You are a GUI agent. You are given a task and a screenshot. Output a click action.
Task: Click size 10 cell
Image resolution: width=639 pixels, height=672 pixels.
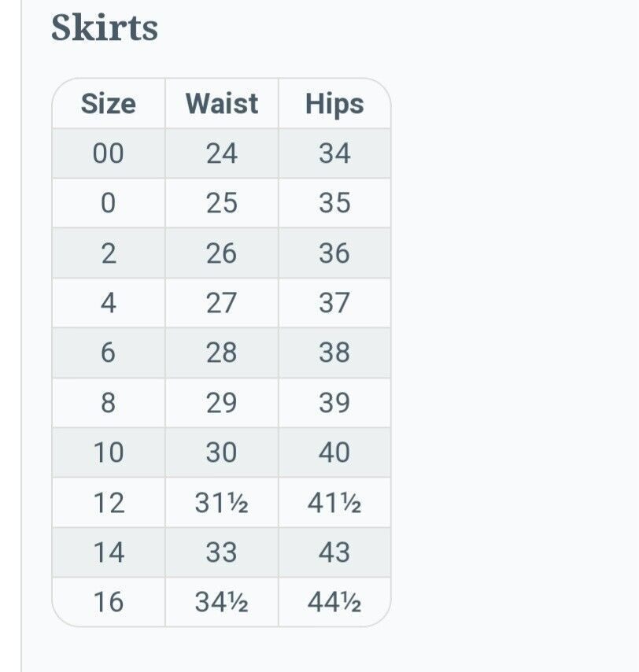click(x=109, y=452)
